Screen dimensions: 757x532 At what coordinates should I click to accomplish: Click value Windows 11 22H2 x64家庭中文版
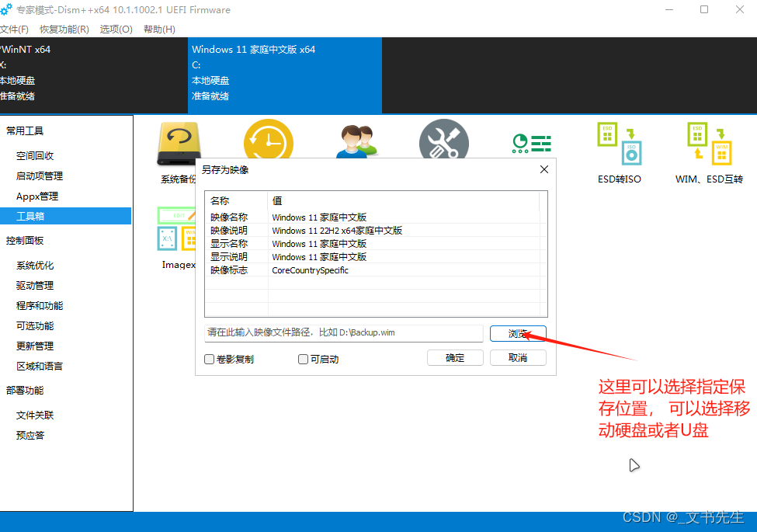[x=337, y=231]
